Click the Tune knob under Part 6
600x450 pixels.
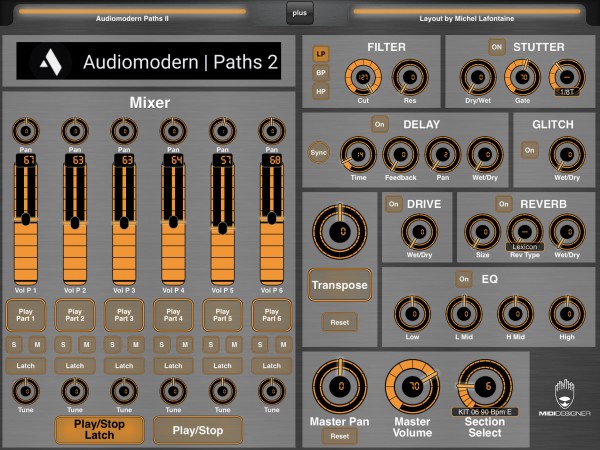272,391
